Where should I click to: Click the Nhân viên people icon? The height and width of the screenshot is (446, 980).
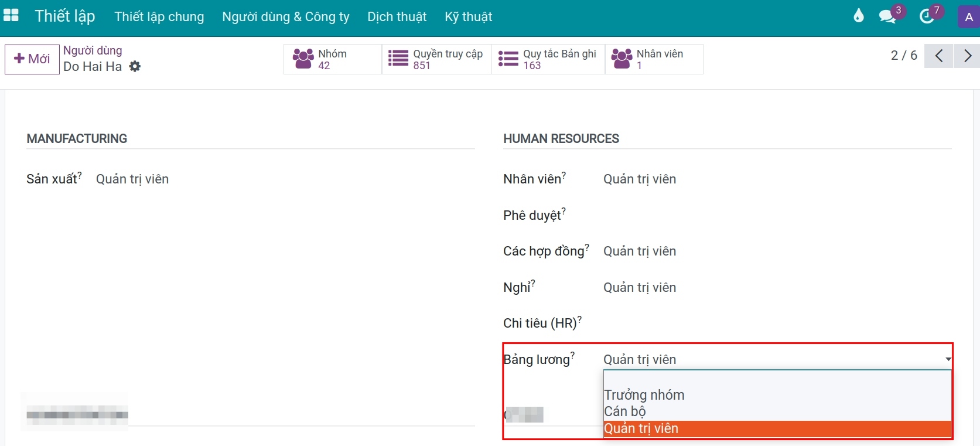point(622,59)
